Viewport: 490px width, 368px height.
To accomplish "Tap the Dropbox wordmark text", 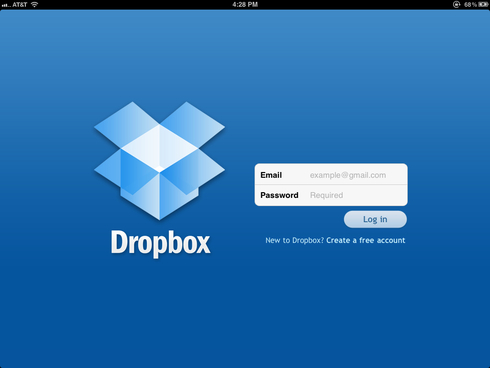I will pyautogui.click(x=160, y=243).
